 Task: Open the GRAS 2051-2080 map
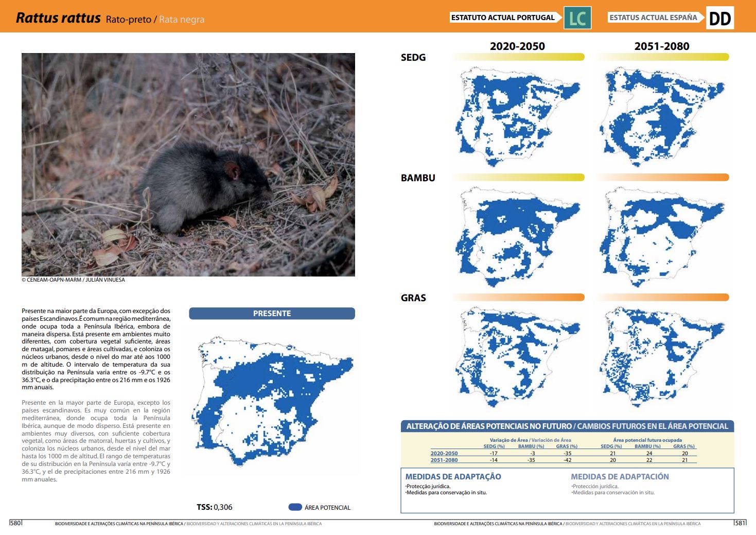(662, 356)
